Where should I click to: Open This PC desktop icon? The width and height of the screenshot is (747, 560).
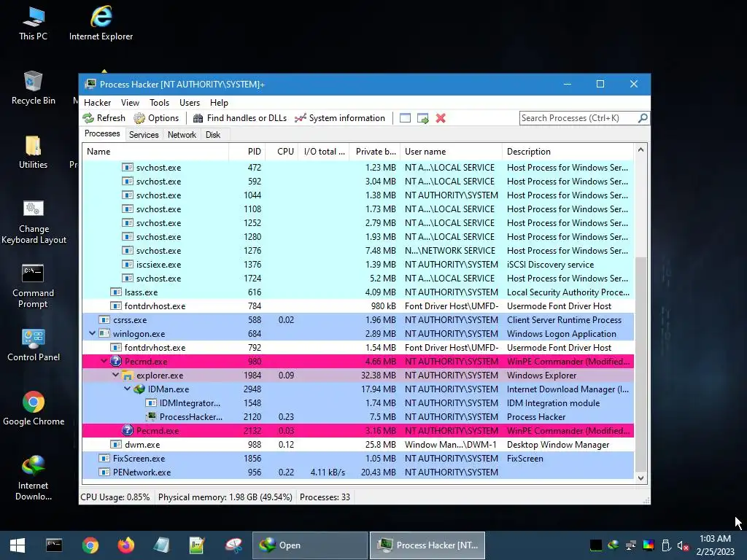34,24
